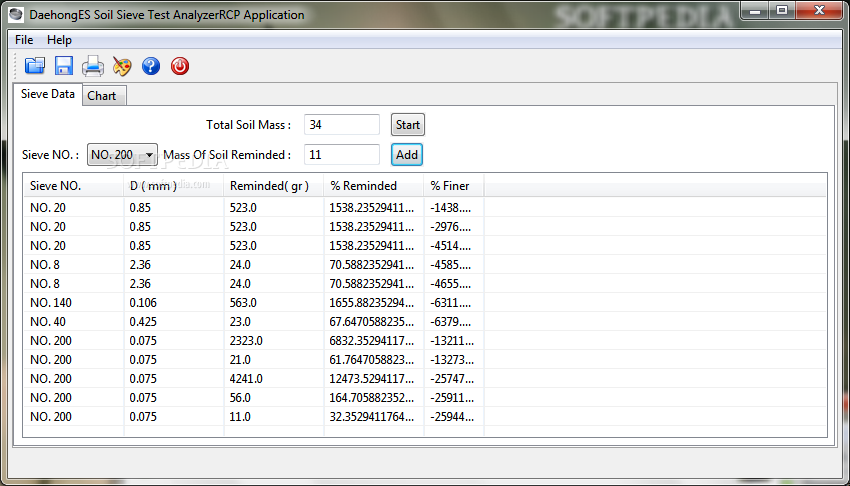Expand the Sieve NO. dropdown
Viewport: 850px width, 486px height.
pyautogui.click(x=122, y=154)
